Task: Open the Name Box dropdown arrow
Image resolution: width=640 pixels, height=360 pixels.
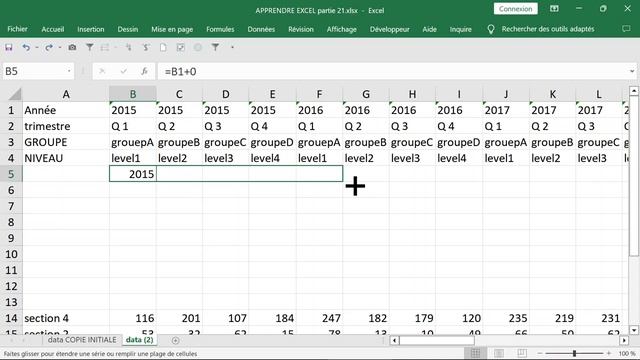Action: [69, 71]
